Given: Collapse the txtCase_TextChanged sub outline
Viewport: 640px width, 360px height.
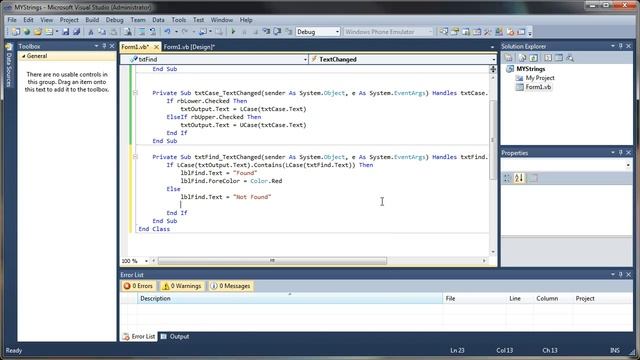Looking at the screenshot, I should pyautogui.click(x=135, y=93).
